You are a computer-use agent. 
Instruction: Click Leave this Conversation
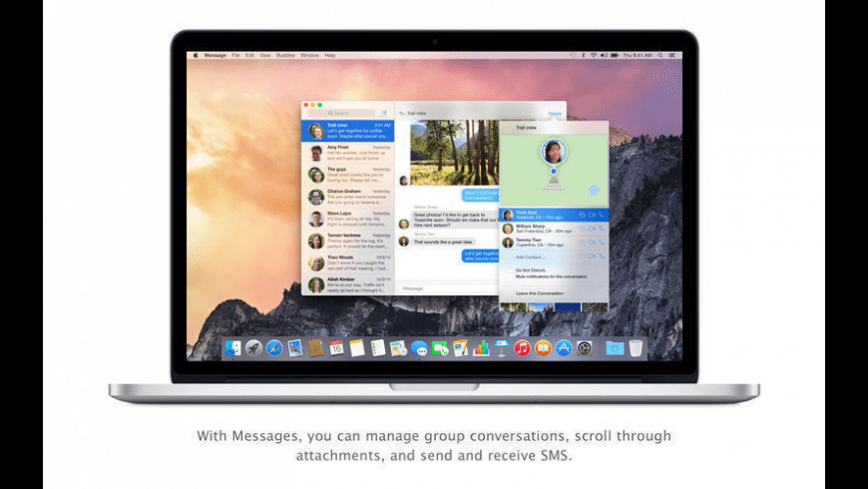coord(539,293)
